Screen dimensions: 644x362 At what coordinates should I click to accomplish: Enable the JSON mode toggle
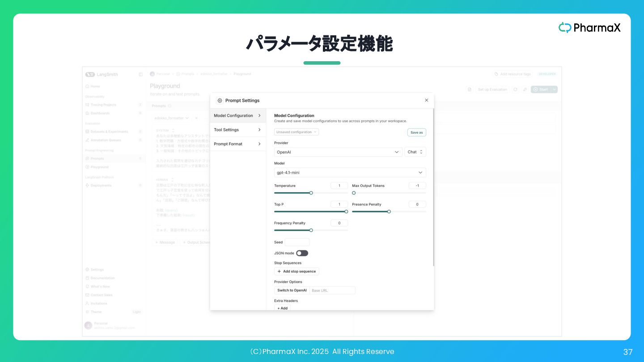(302, 253)
